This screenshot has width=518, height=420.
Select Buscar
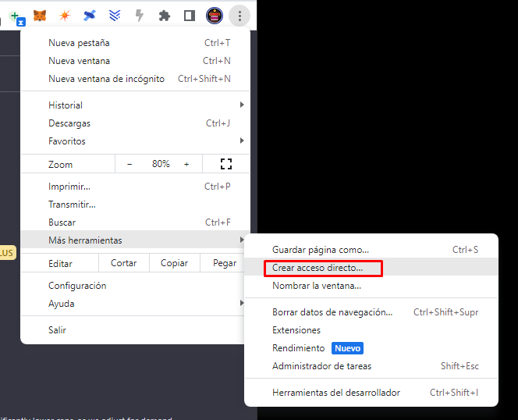pyautogui.click(x=136, y=222)
